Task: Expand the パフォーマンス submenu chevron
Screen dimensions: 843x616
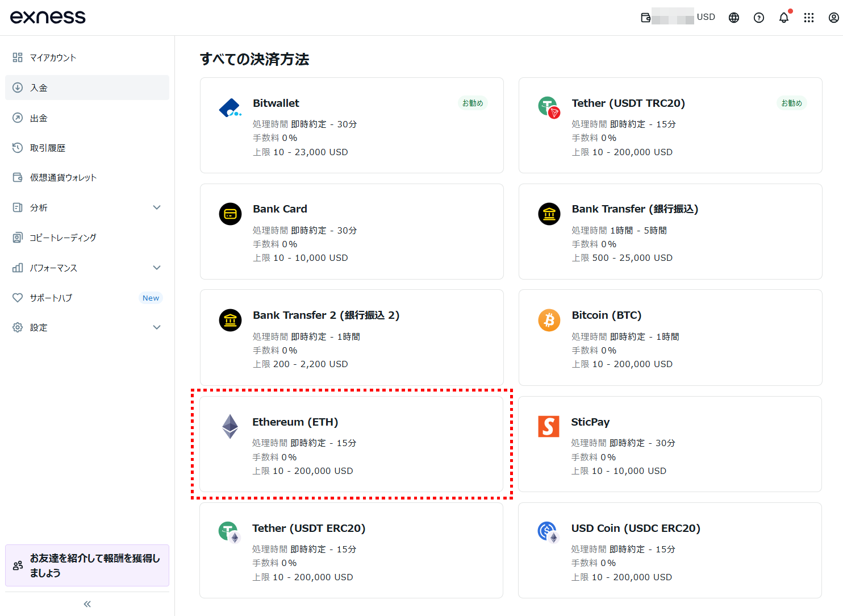Action: (x=157, y=268)
